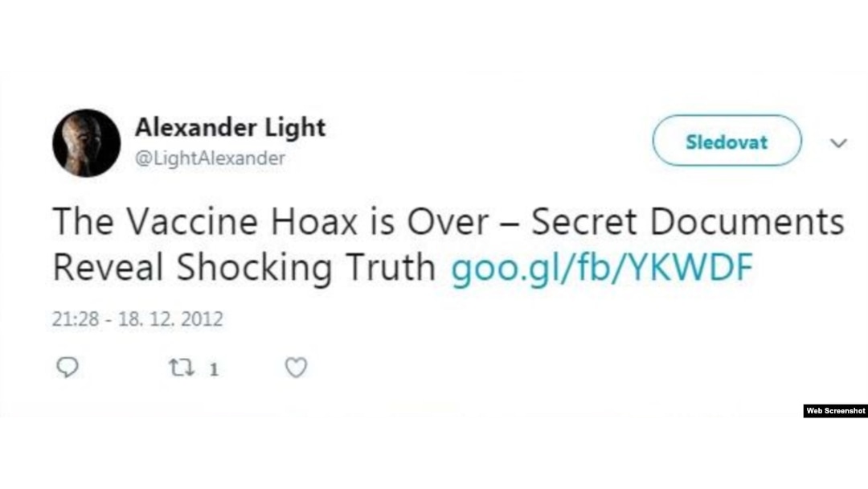Open Alexander Light's profile picture

[x=86, y=143]
